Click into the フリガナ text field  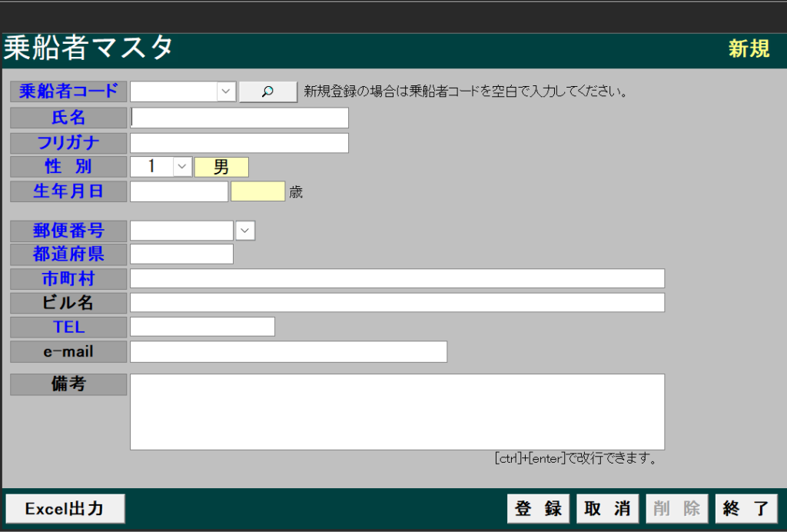[240, 143]
